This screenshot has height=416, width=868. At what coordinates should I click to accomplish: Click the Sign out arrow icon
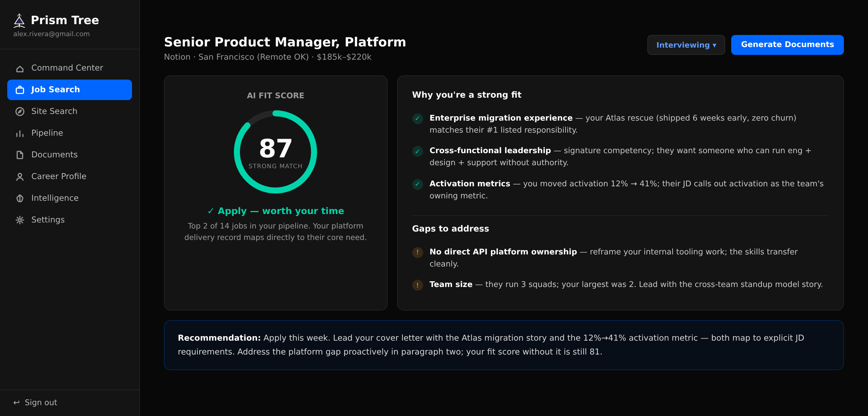click(16, 402)
